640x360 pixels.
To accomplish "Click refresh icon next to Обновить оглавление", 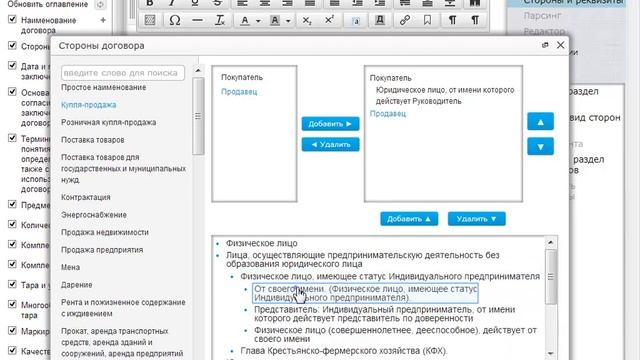I will 100,4.
